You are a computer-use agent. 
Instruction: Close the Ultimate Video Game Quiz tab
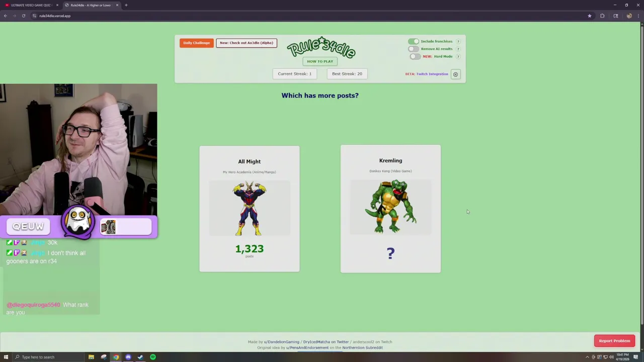tap(57, 5)
